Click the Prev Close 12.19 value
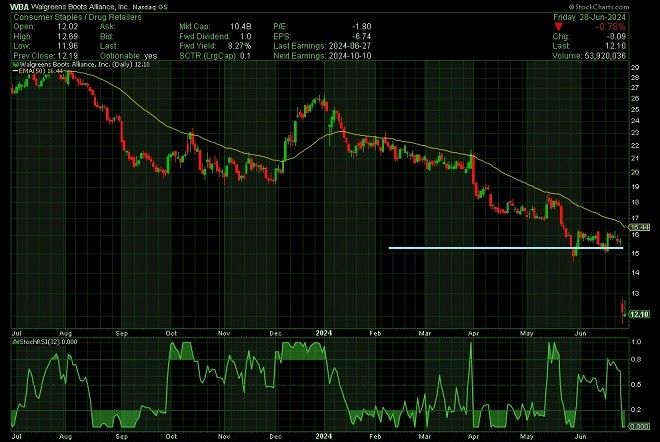This screenshot has height=442, width=660. coord(68,56)
